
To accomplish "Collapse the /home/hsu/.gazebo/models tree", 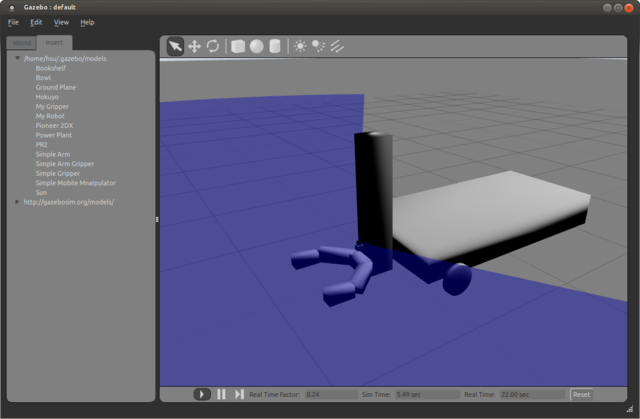I will (x=18, y=59).
